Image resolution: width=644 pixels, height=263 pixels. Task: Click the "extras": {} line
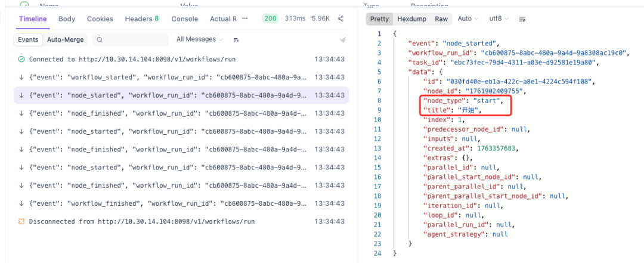pyautogui.click(x=448, y=158)
